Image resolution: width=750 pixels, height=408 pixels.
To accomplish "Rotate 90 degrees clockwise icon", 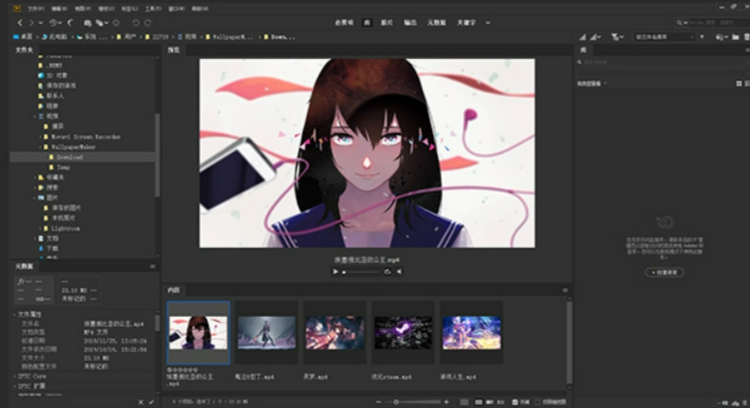I will [x=148, y=22].
